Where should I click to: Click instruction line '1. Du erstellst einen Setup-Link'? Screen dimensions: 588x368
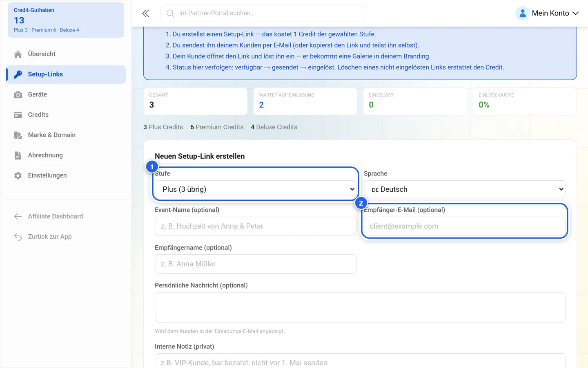point(271,34)
